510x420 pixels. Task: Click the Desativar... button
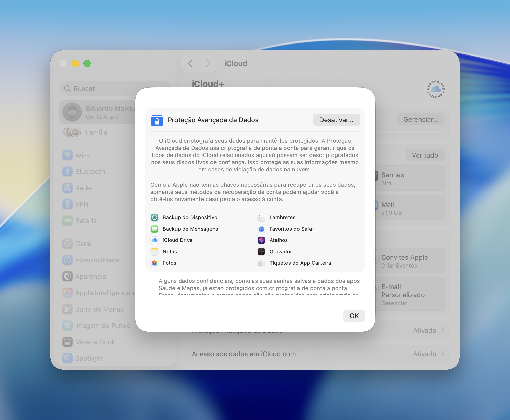coord(336,120)
